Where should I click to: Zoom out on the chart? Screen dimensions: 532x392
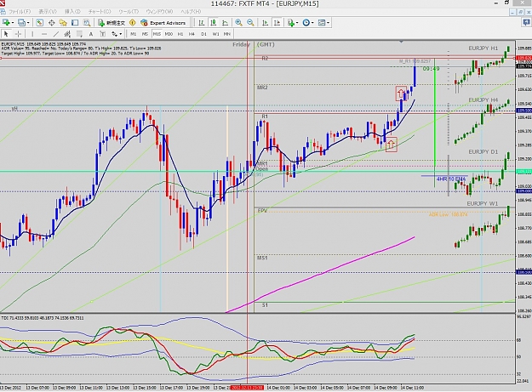[x=250, y=23]
